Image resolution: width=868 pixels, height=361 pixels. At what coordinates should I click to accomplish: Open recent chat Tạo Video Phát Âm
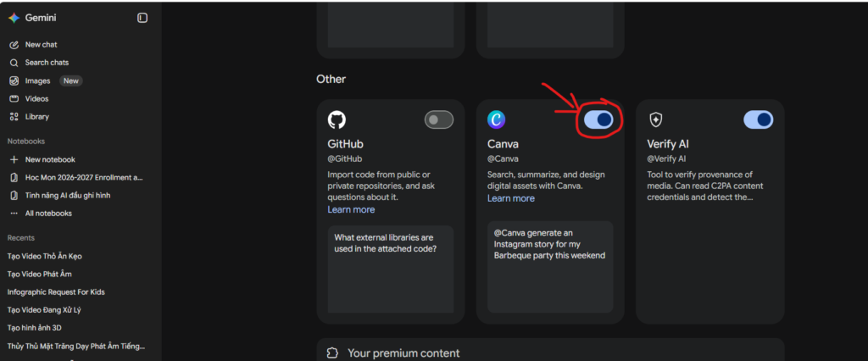(x=39, y=274)
